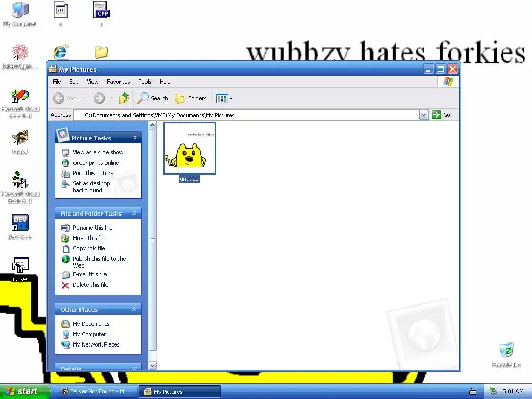
Task: Click Publish this file to the Web
Action: coord(99,262)
